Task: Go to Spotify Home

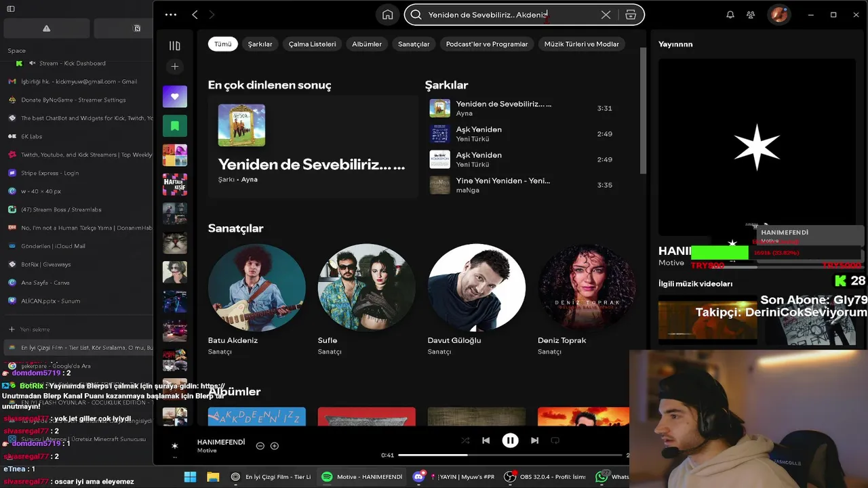Action: (x=387, y=14)
